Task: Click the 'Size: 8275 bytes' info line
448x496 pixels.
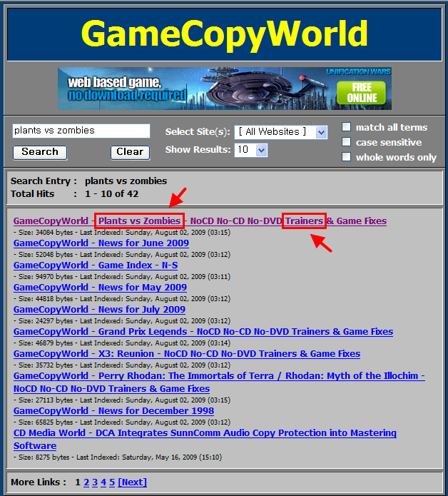Action: (x=118, y=457)
